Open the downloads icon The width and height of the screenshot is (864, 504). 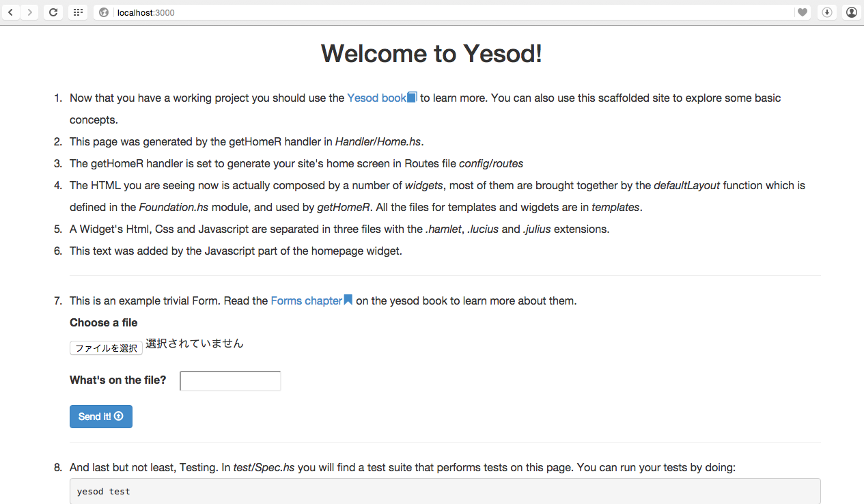pyautogui.click(x=826, y=12)
